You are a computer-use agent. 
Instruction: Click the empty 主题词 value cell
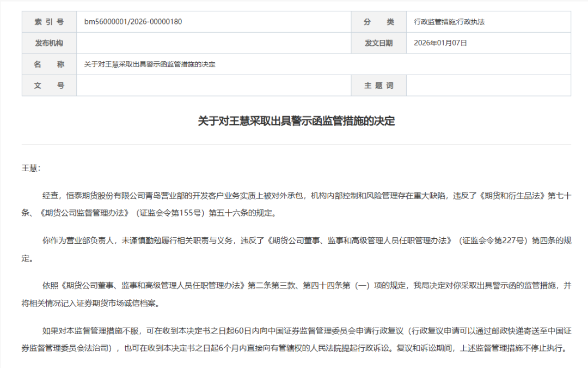pos(490,86)
